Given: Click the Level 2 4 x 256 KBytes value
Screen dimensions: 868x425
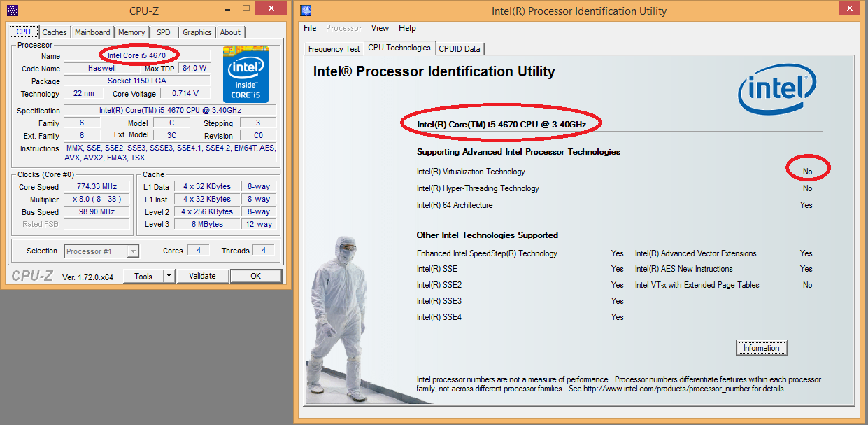Looking at the screenshot, I should [207, 212].
